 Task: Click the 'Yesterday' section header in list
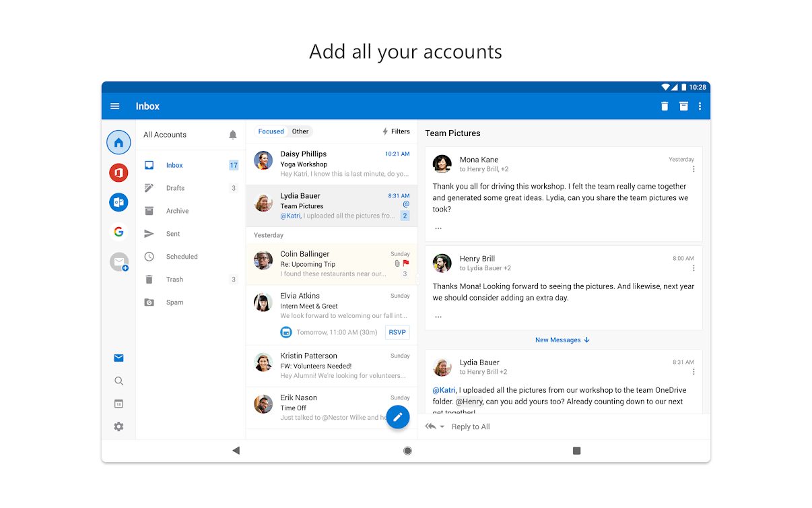[269, 235]
